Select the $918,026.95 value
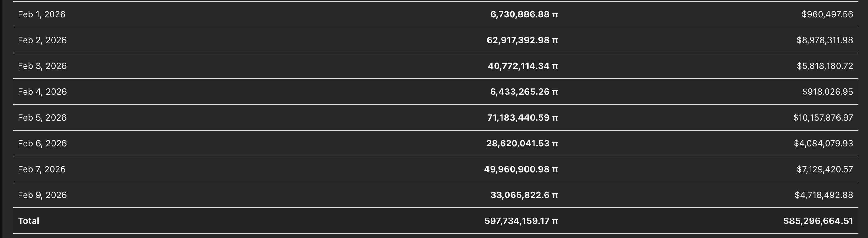Viewport: 868px width, 238px height. coord(827,92)
